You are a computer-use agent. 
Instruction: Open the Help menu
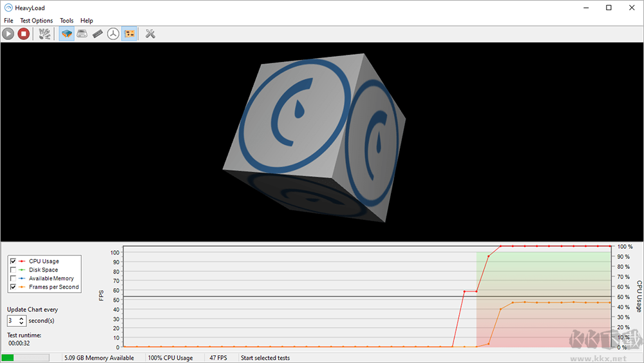pyautogui.click(x=87, y=21)
